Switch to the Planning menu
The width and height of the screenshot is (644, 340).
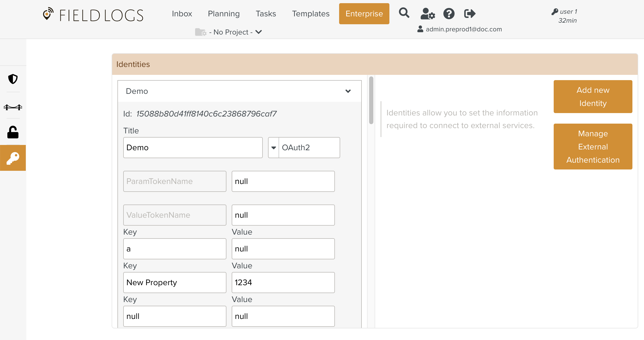(224, 14)
